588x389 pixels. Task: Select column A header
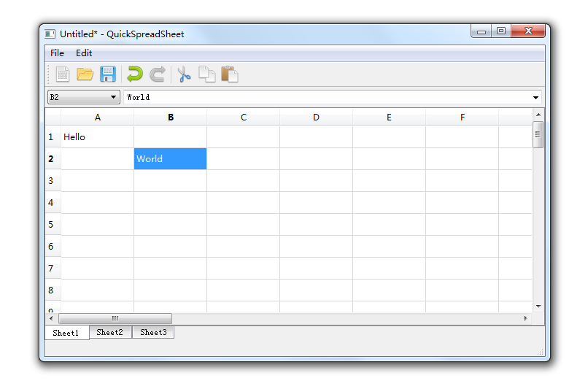tap(98, 118)
